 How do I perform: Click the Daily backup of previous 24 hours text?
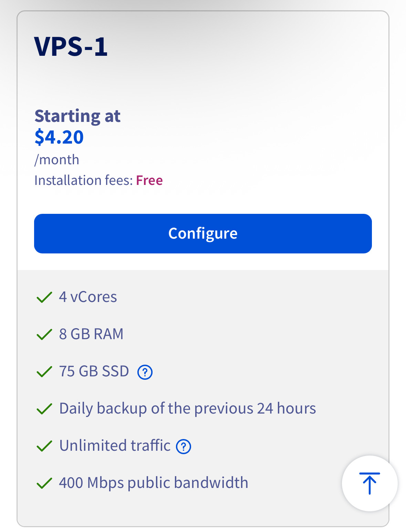click(x=187, y=408)
